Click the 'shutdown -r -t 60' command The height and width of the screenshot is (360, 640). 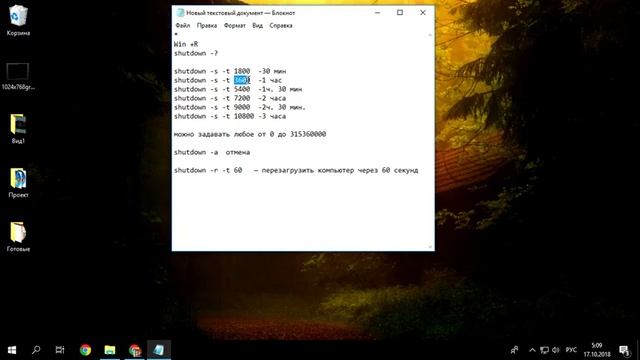click(x=208, y=170)
